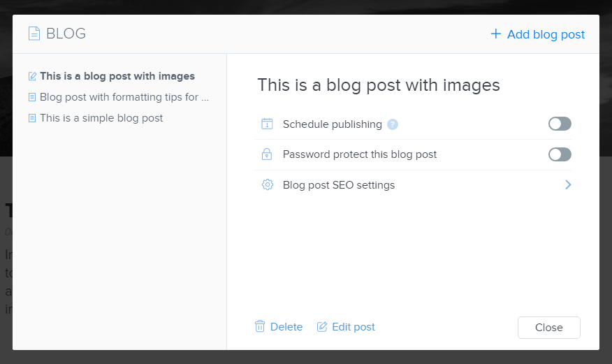Select 'This is a blog post with images' in list
The image size is (612, 364).
coord(117,76)
